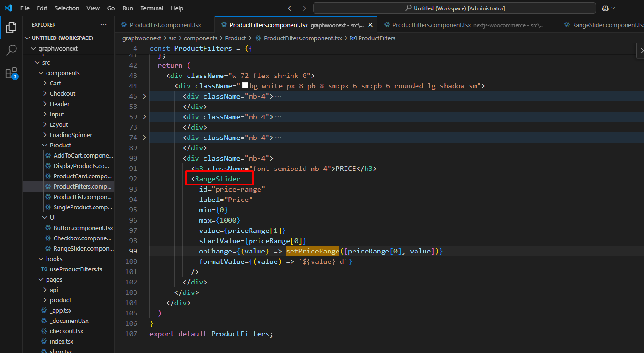Open the Extensions view with the badge
The image size is (644, 353).
point(11,73)
